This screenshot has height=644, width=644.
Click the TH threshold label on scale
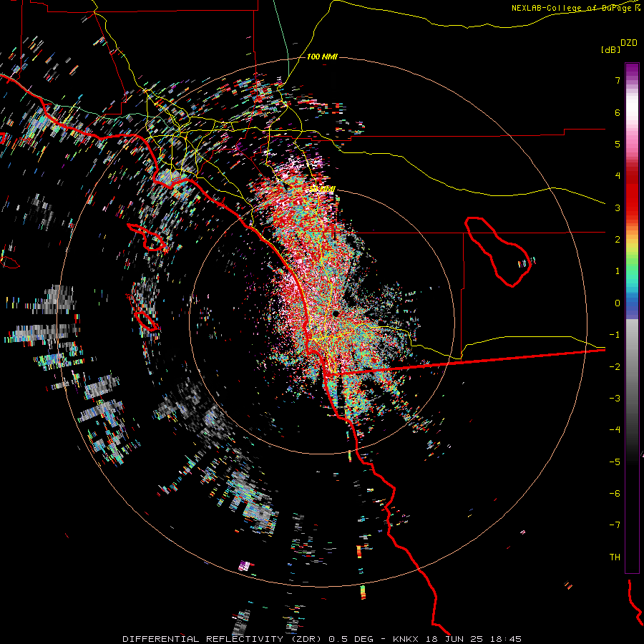click(x=615, y=557)
